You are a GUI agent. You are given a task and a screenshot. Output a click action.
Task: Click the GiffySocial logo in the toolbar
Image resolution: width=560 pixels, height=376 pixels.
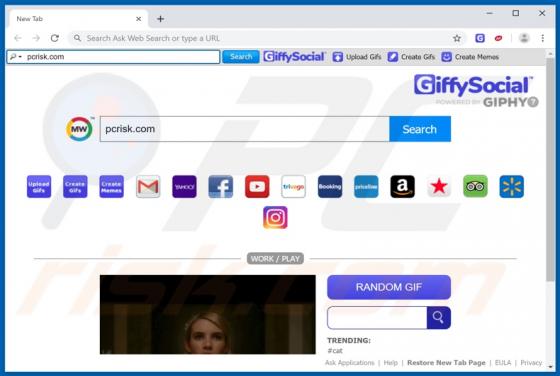[294, 57]
